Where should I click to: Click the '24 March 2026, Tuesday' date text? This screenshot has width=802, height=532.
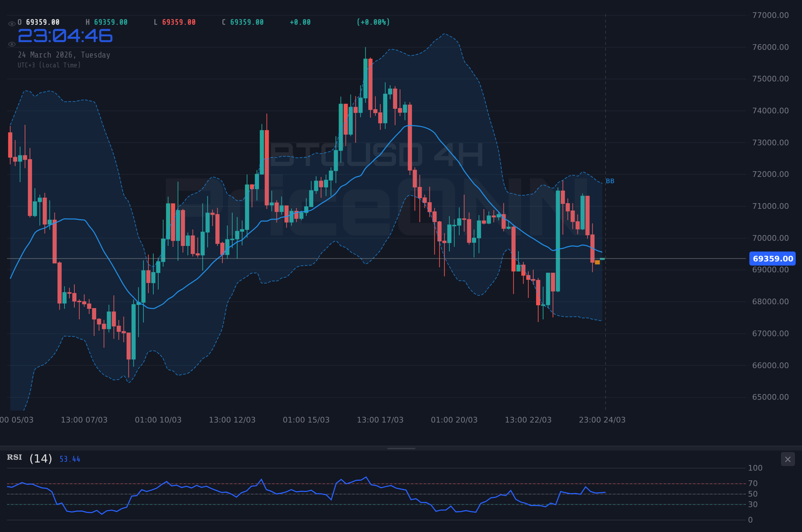coord(64,55)
